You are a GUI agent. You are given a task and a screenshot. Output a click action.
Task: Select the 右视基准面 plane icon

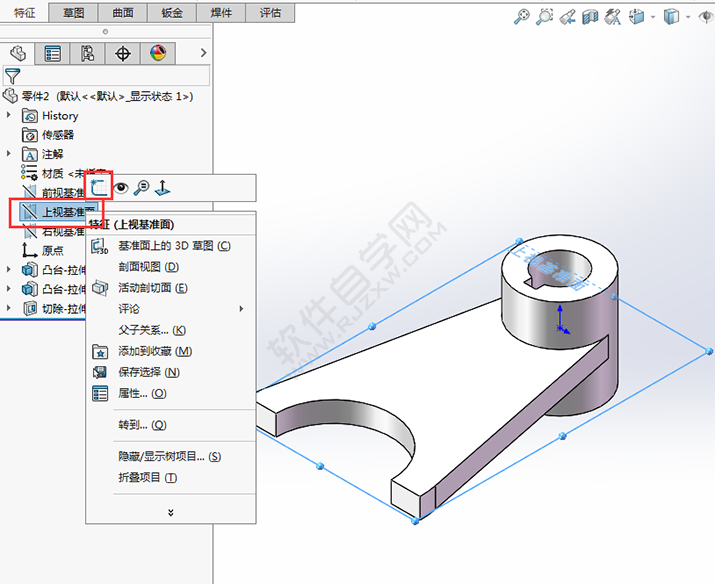[30, 232]
